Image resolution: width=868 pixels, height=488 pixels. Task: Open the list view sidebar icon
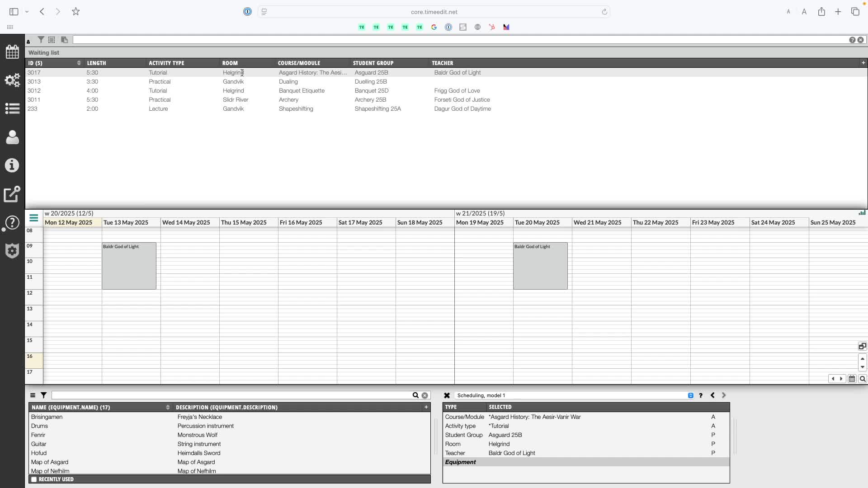[12, 108]
